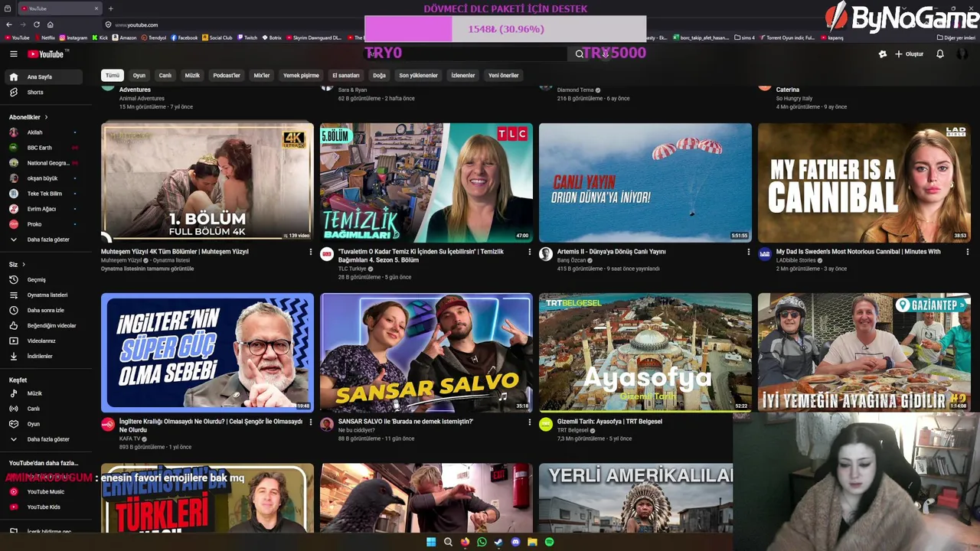
Task: Select the Yemek pişirme filter chip
Action: pos(301,76)
